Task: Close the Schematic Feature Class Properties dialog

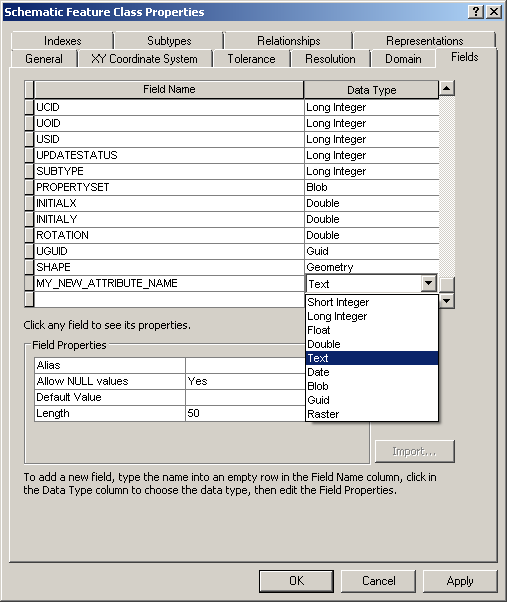Action: click(494, 12)
